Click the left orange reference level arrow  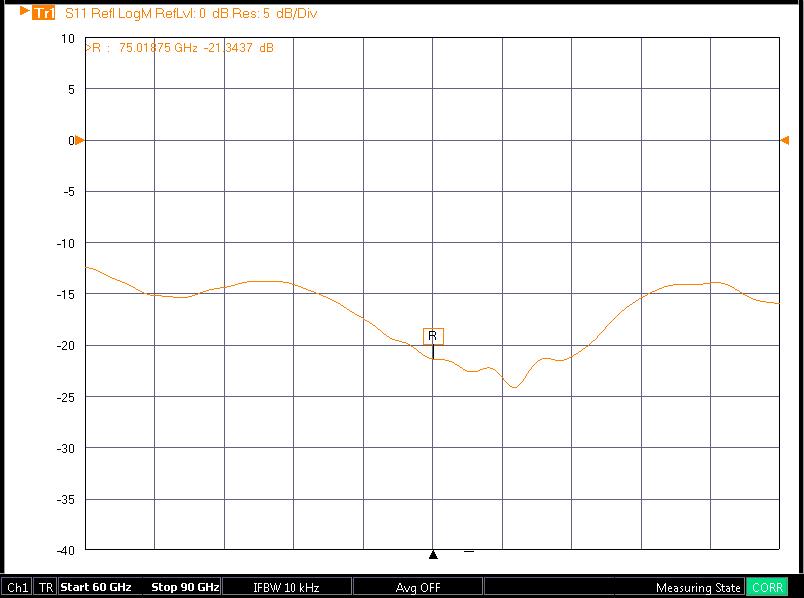[79, 140]
